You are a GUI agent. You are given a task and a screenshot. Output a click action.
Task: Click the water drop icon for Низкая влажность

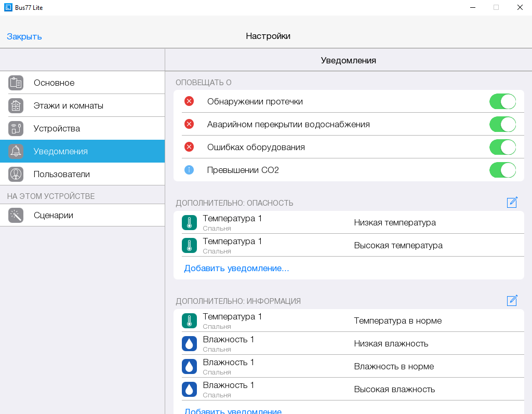(x=189, y=343)
